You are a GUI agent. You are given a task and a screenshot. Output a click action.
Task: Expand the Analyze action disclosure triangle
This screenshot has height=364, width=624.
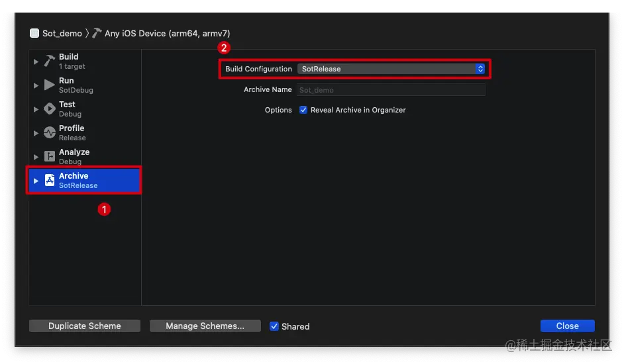36,157
